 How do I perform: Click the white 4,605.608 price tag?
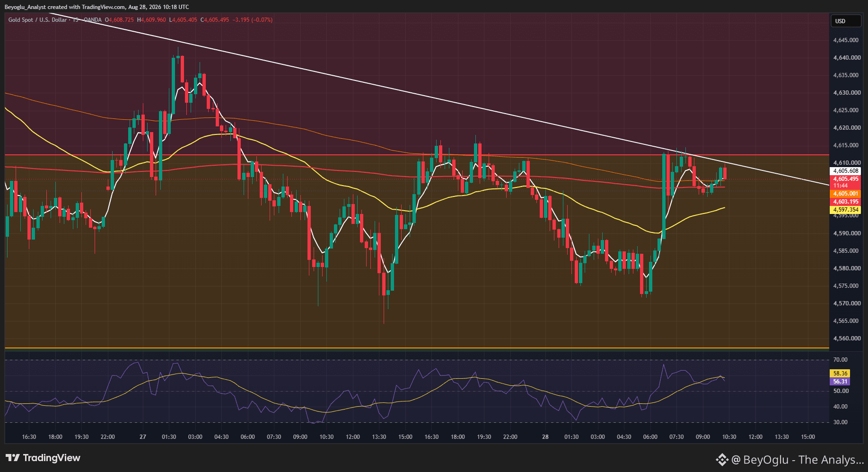[846, 171]
